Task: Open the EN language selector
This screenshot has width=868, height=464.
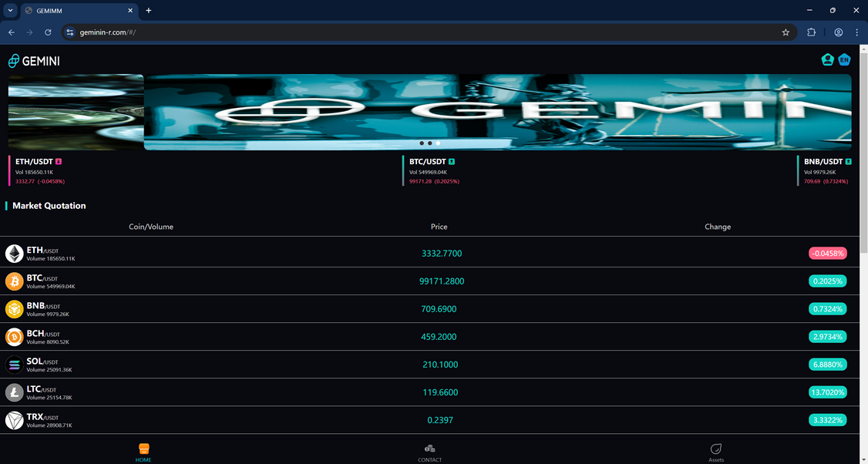Action: (843, 59)
